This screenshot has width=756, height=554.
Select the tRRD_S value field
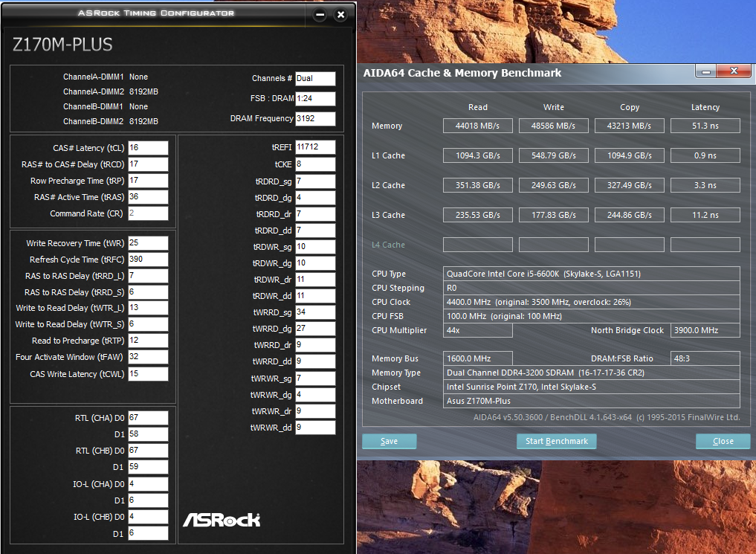(148, 292)
